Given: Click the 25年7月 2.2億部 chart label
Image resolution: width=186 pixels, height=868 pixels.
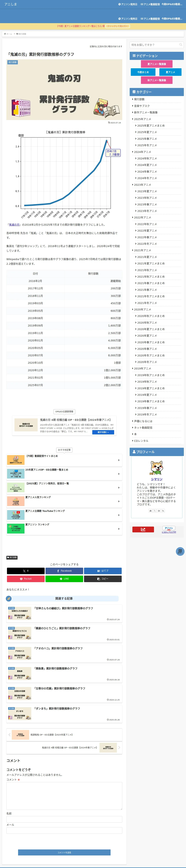Looking at the screenshot, I should [113, 153].
